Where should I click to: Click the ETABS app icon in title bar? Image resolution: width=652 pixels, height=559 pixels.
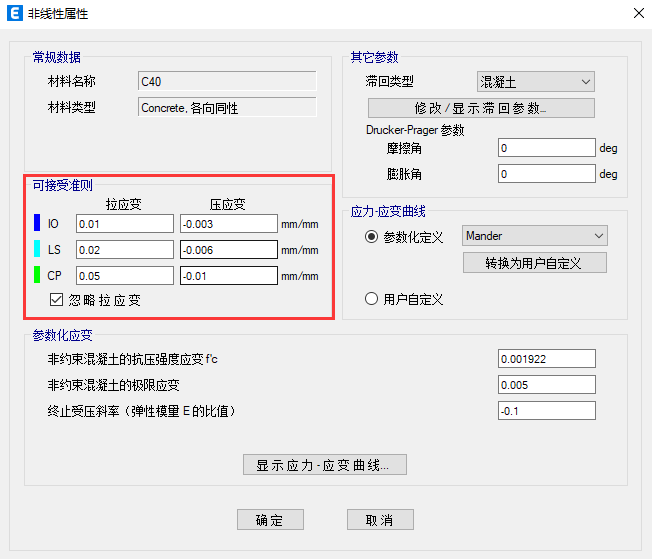point(15,13)
